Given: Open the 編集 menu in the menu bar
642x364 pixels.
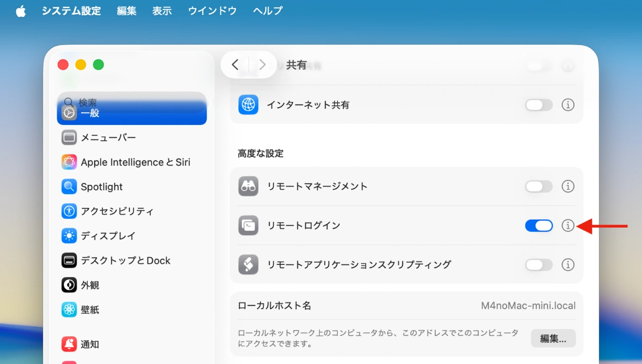Looking at the screenshot, I should 126,11.
